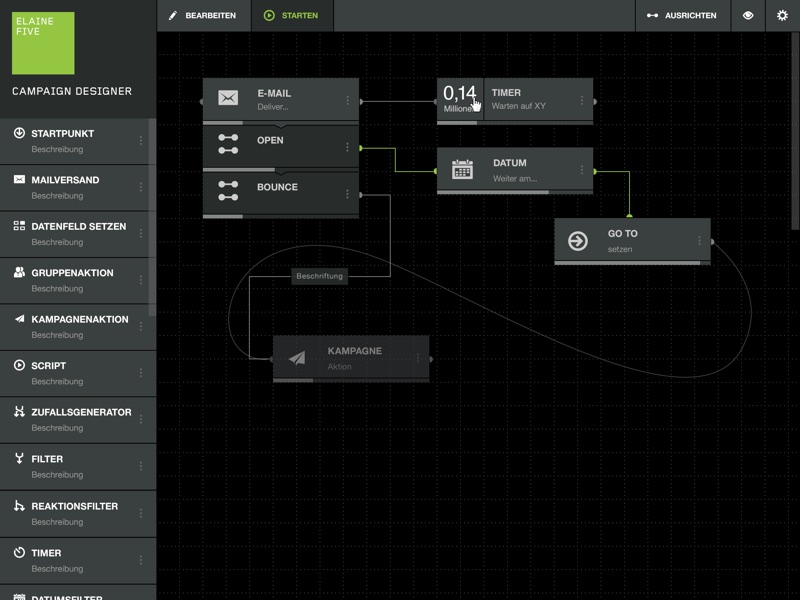Screen dimensions: 800x600
Task: Open the Open node options dots
Action: (347, 147)
